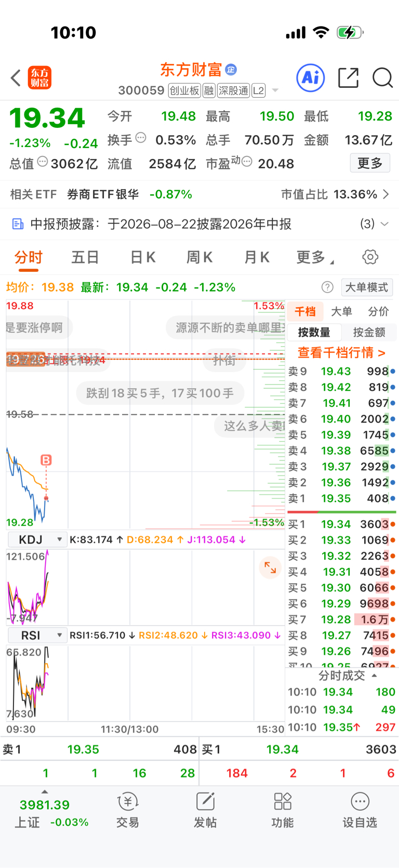The width and height of the screenshot is (399, 868).
Task: Tap the intraday price chart area
Action: (x=145, y=414)
